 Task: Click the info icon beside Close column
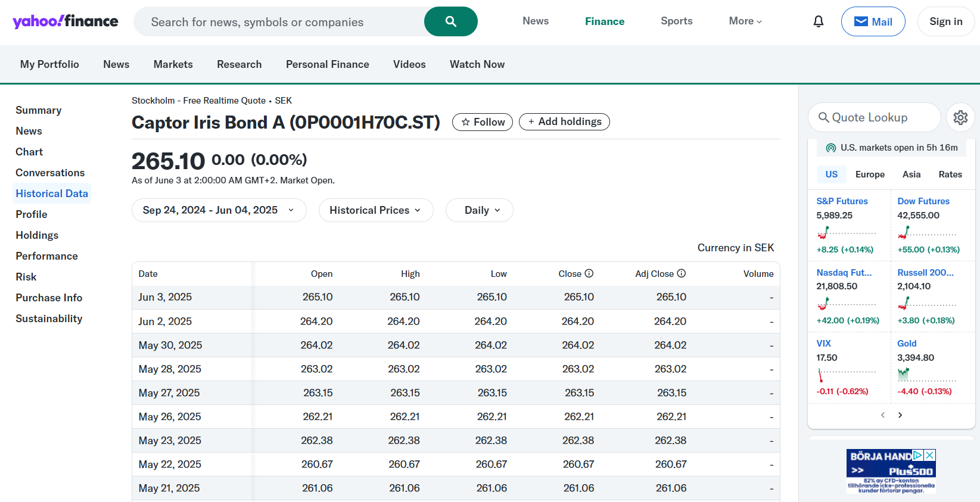pos(589,273)
